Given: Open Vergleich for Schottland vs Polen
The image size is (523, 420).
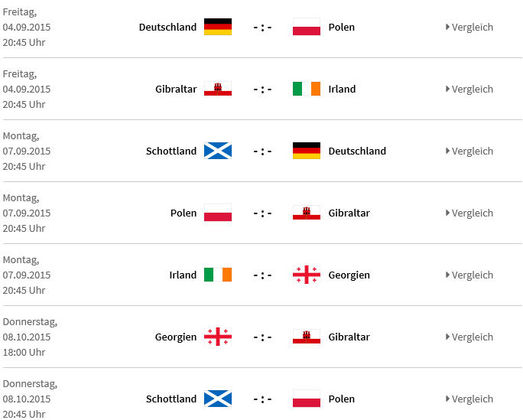Looking at the screenshot, I should 469,399.
